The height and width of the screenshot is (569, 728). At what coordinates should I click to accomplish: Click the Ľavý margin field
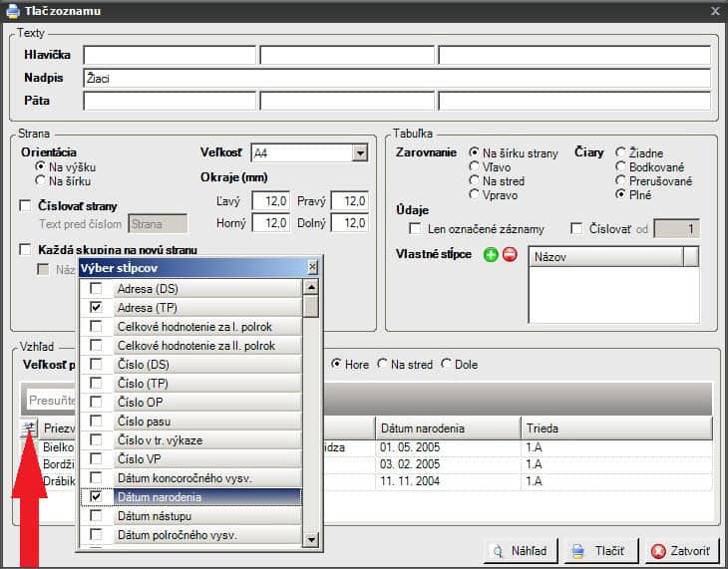(271, 201)
